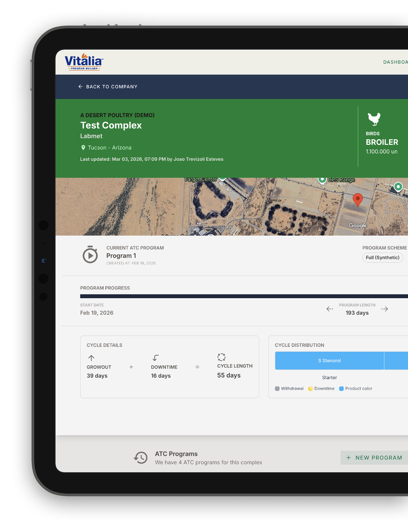Click the Labmet subtitle
The width and height of the screenshot is (408, 532).
coord(91,136)
